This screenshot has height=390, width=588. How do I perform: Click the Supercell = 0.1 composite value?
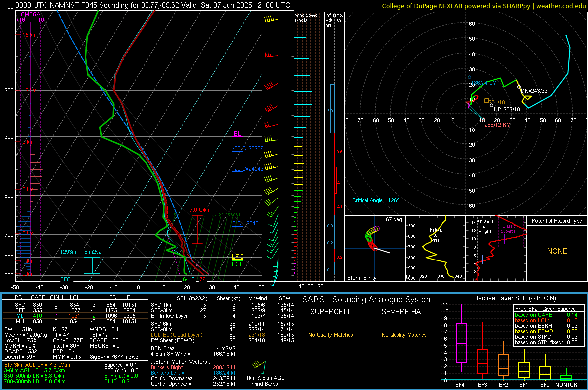121,365
